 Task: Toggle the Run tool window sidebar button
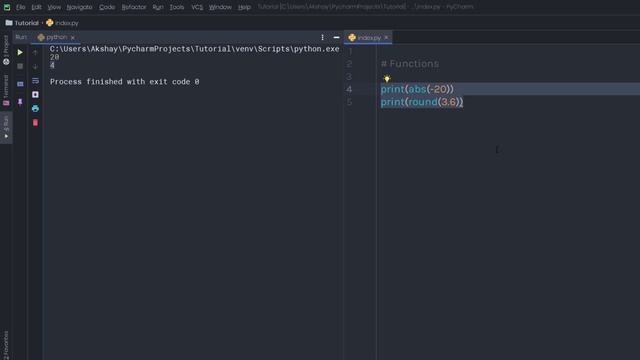tap(6, 127)
